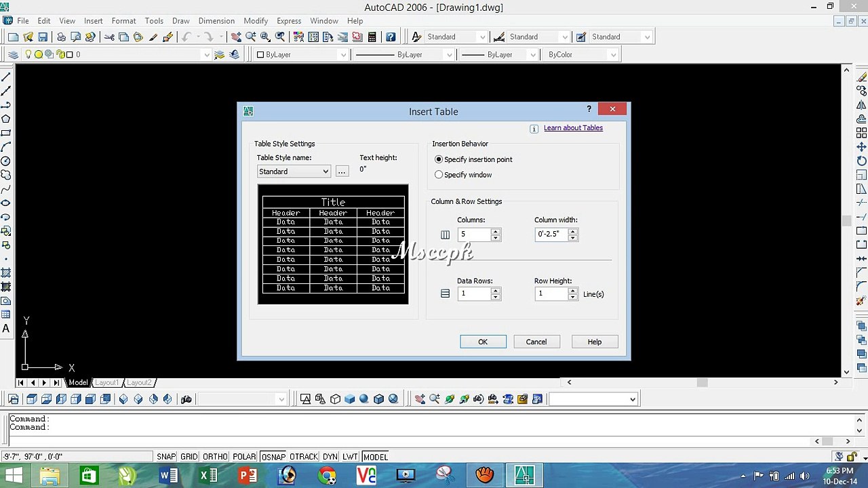Viewport: 868px width, 488px height.
Task: Select the Move modify tool
Action: 861,146
